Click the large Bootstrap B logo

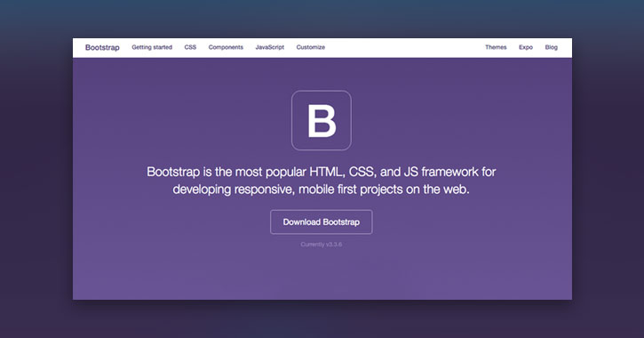(x=322, y=120)
